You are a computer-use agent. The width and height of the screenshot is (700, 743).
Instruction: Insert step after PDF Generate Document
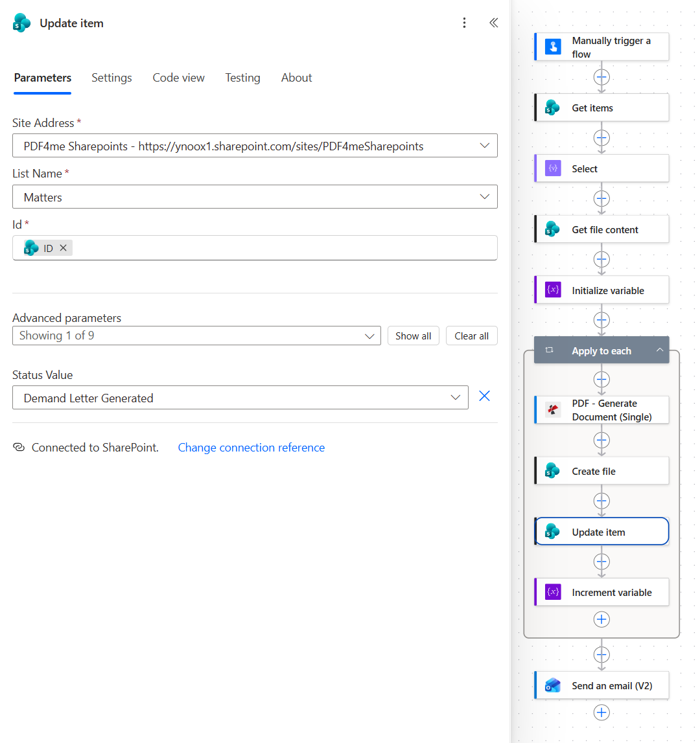click(x=601, y=440)
